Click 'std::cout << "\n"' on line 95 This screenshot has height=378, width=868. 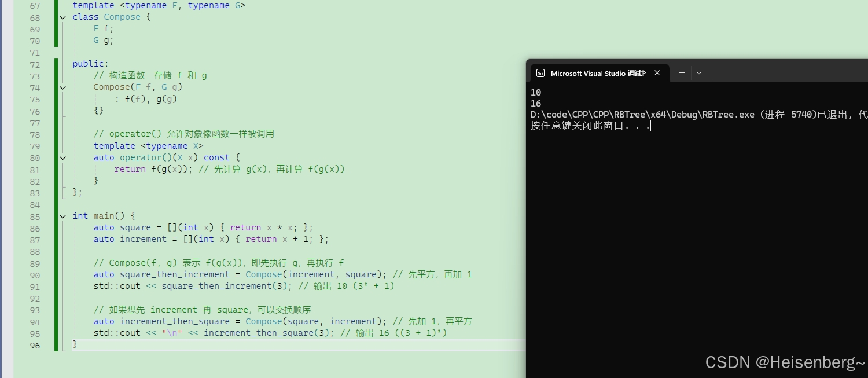point(138,333)
